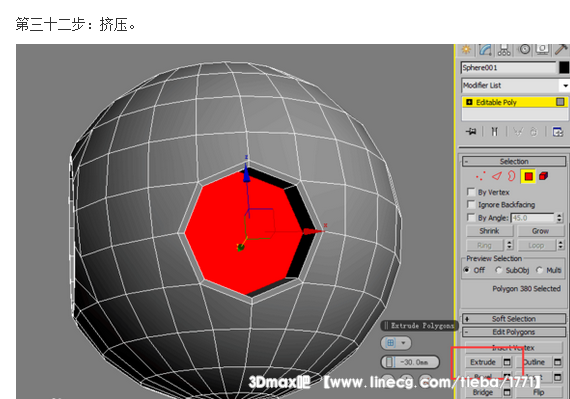Click the Pin Stack icon
Image resolution: width=570 pixels, height=399 pixels.
471,131
